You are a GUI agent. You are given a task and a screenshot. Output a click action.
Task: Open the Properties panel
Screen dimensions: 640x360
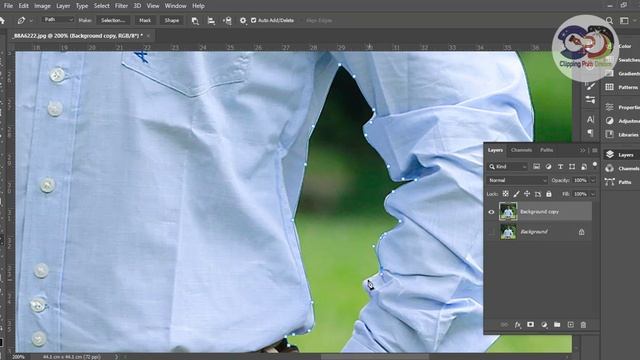pyautogui.click(x=623, y=107)
